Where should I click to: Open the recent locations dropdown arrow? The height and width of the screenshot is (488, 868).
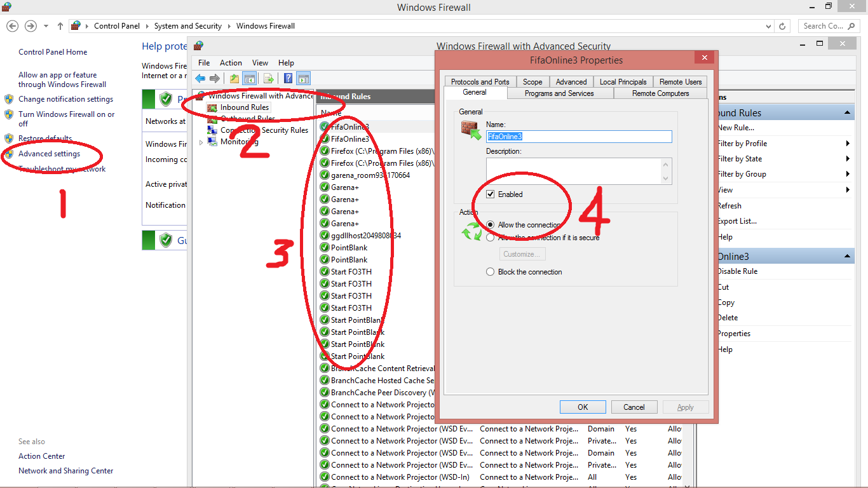pos(46,26)
